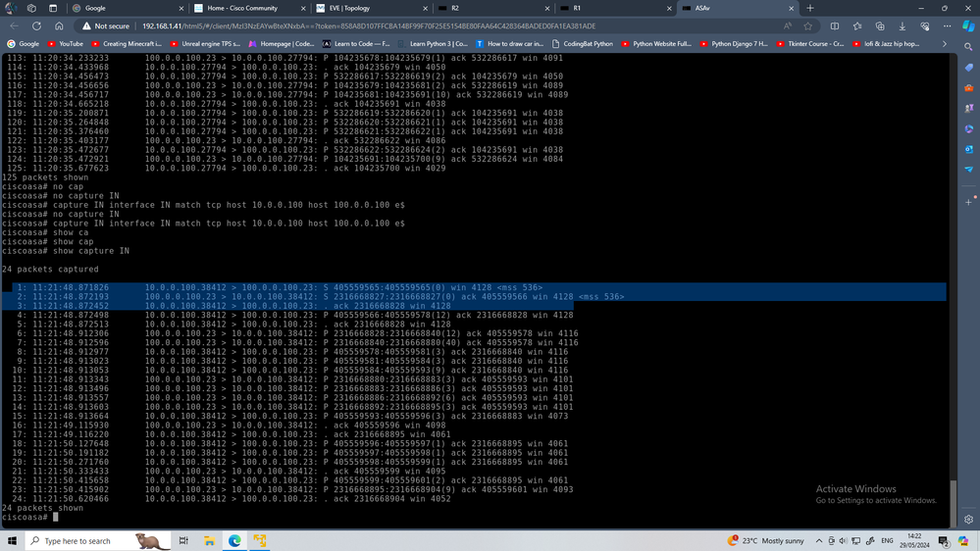Open How to draw car bookmark

[x=510, y=44]
